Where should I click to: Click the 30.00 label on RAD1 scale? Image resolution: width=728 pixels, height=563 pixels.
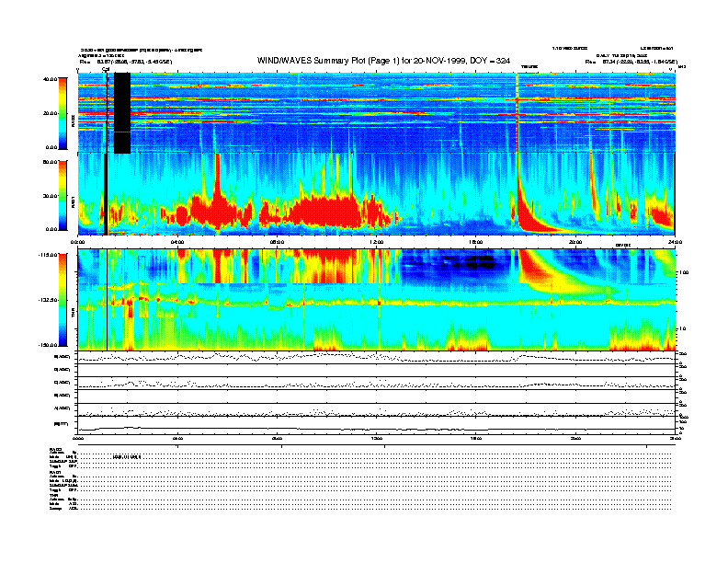point(51,196)
